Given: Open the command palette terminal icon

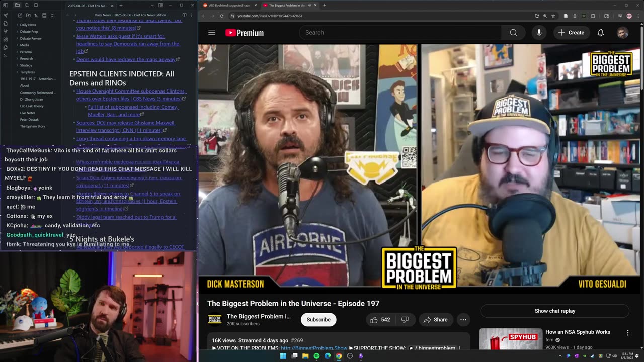Looking at the screenshot, I should click(x=6, y=55).
